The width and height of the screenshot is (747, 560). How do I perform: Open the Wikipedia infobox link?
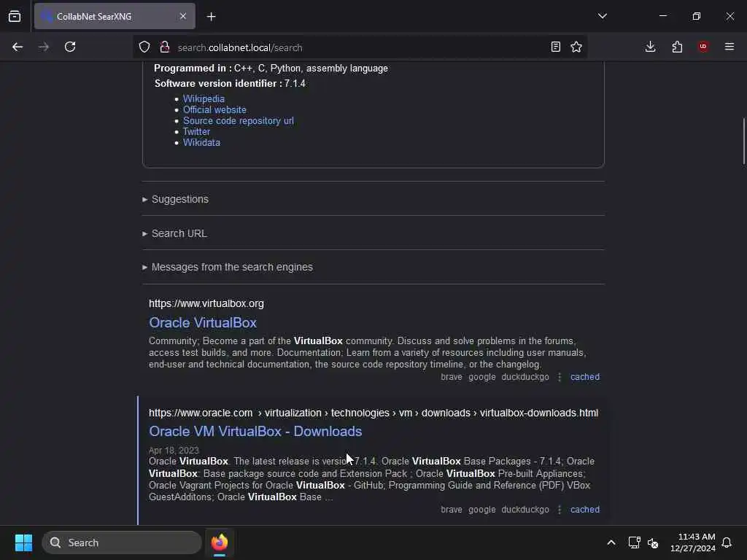tap(204, 98)
